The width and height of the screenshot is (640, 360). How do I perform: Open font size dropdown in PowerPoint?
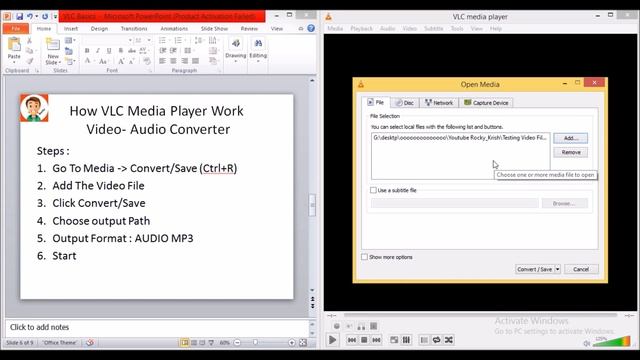click(149, 40)
